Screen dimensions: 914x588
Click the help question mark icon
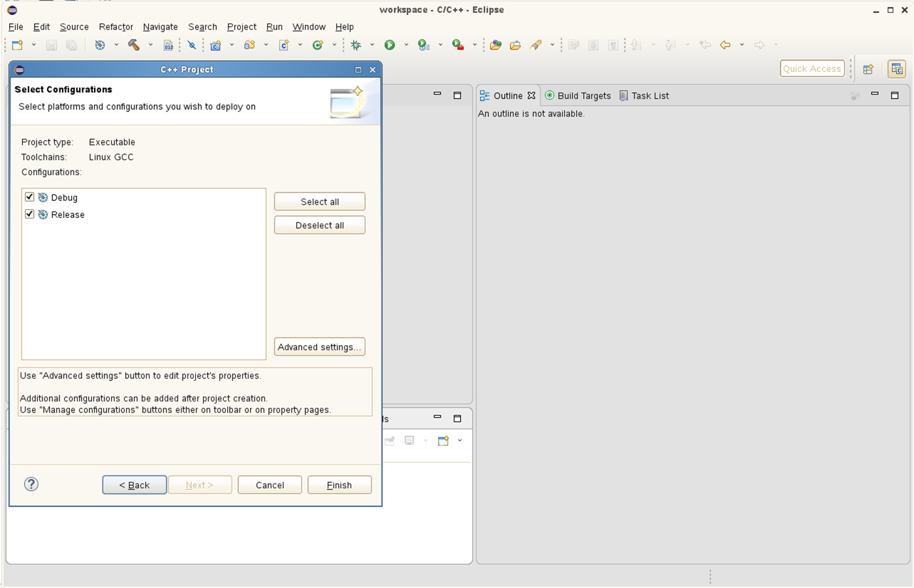coord(31,484)
